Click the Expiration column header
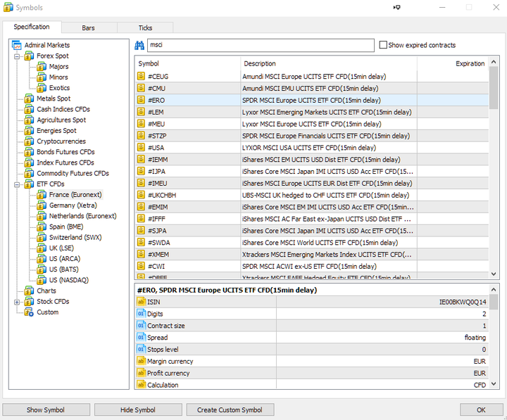 453,63
